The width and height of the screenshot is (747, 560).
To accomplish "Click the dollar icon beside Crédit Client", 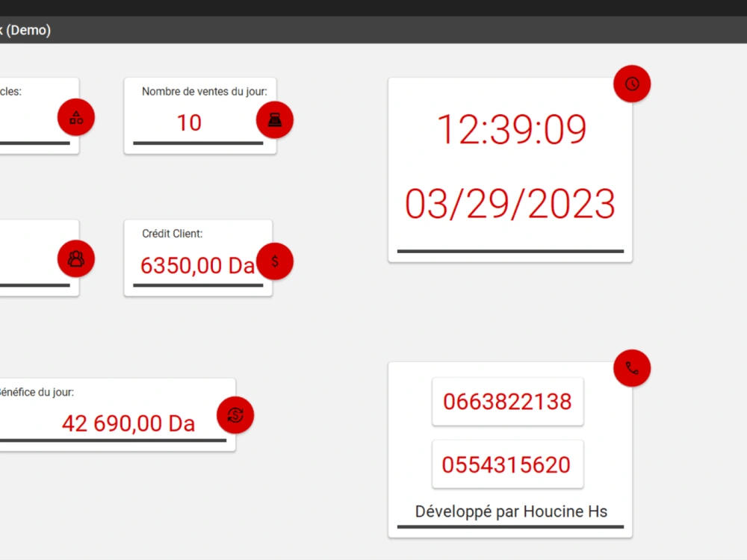I will 276,261.
